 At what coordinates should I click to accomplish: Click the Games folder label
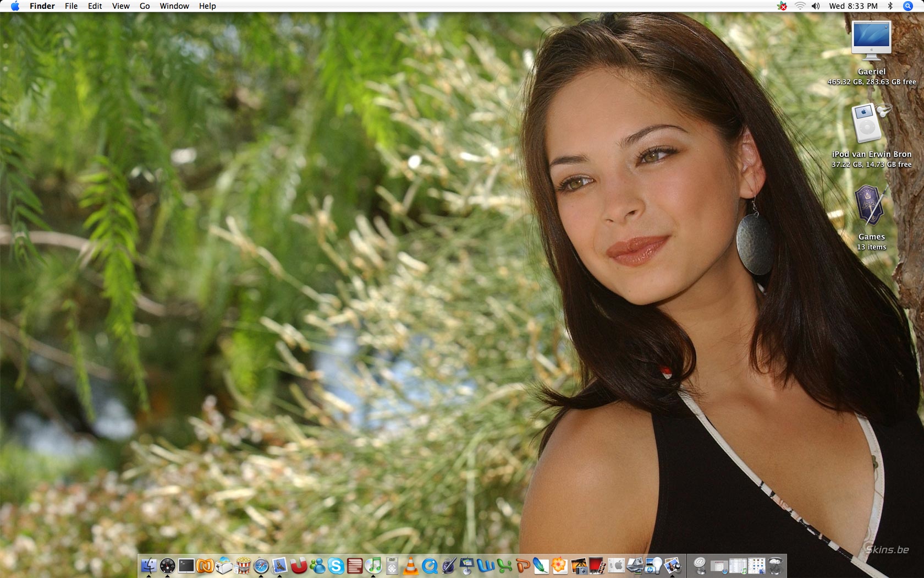872,237
